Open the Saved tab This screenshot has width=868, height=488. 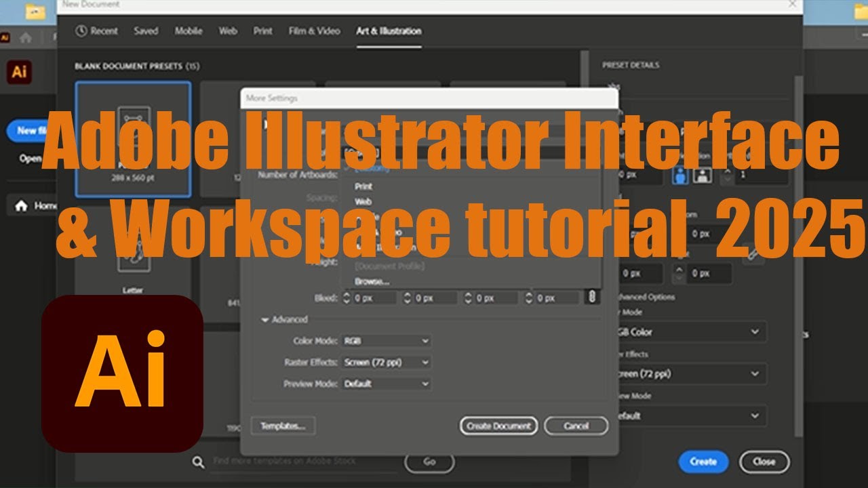146,30
